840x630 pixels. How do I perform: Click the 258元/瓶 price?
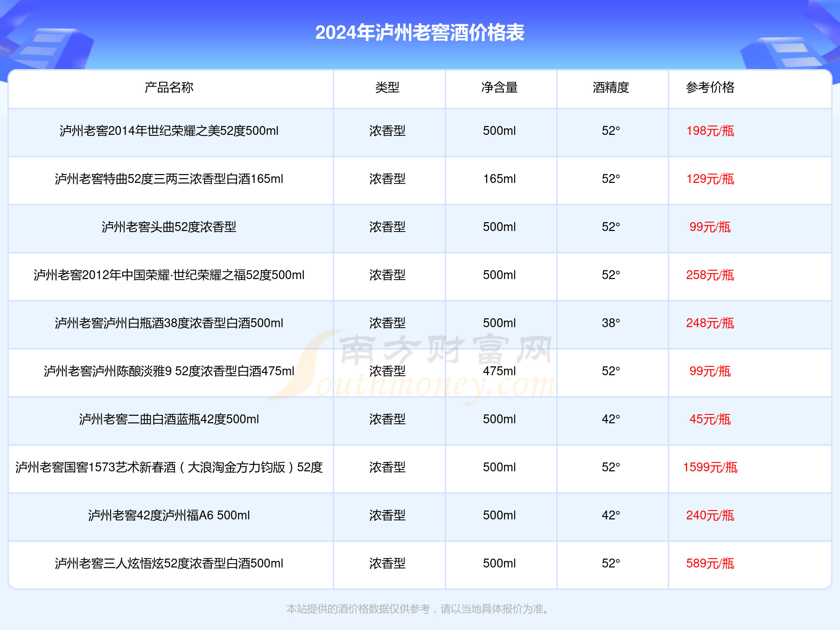(x=710, y=275)
